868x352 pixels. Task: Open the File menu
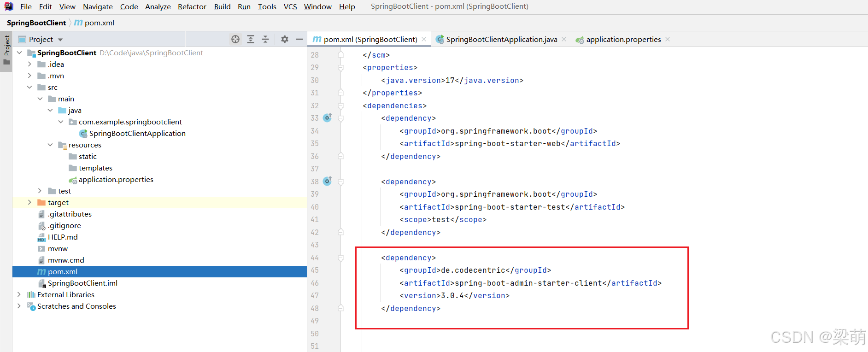[26, 6]
